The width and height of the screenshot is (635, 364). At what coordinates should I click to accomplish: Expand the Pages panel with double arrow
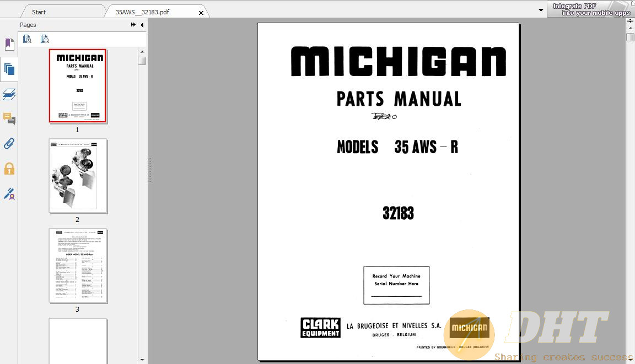133,25
